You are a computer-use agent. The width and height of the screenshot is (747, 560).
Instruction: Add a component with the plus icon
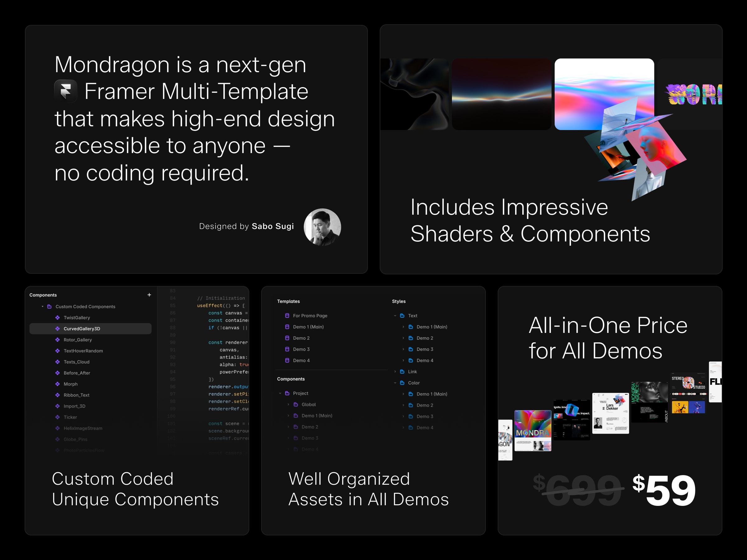[149, 295]
